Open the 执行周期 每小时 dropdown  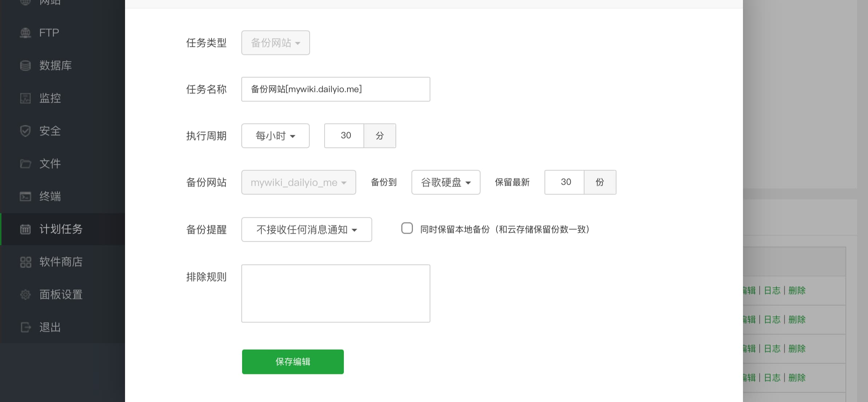pos(276,136)
